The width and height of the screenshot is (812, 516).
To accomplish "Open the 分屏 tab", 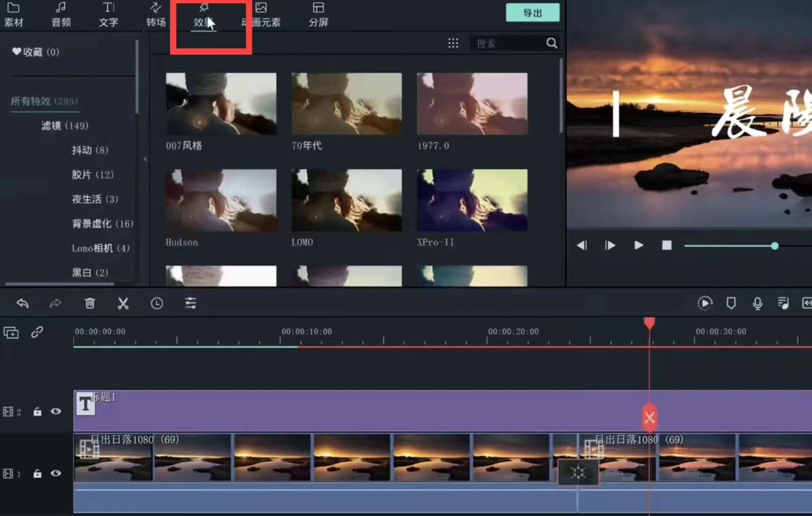I will pos(318,14).
